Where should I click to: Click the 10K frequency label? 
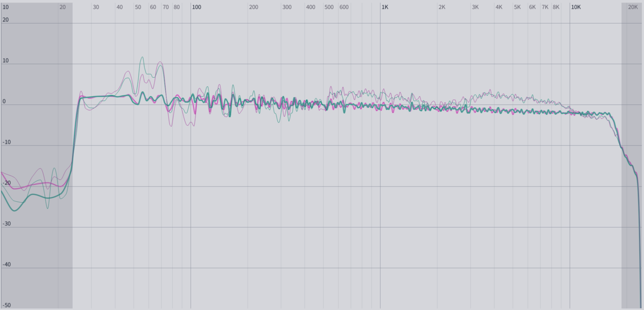(x=576, y=7)
